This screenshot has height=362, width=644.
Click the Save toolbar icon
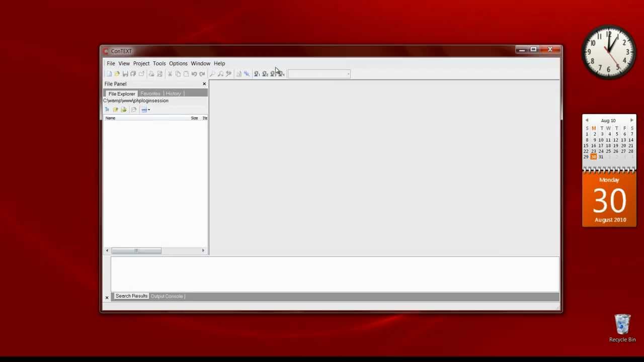click(x=125, y=74)
